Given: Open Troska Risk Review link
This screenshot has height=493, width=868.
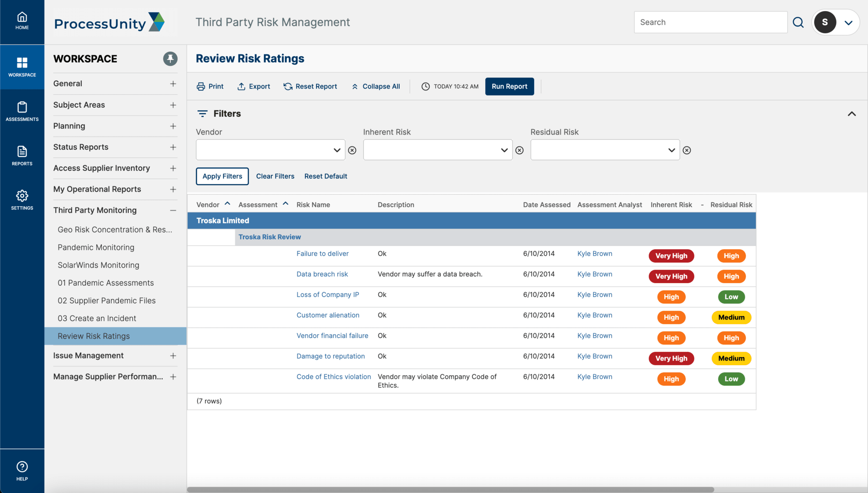Looking at the screenshot, I should pyautogui.click(x=270, y=237).
